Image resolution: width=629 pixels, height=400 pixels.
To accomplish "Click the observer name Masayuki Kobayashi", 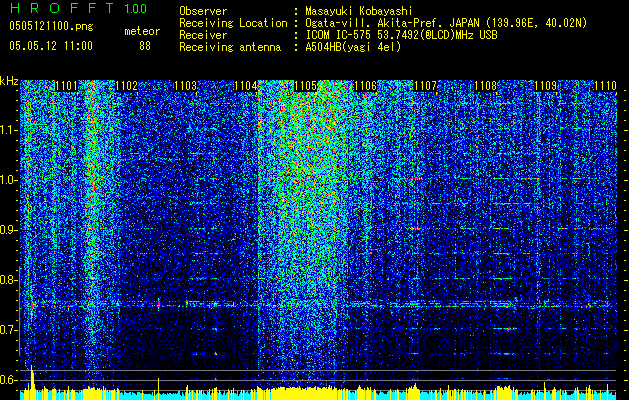I will tap(359, 12).
